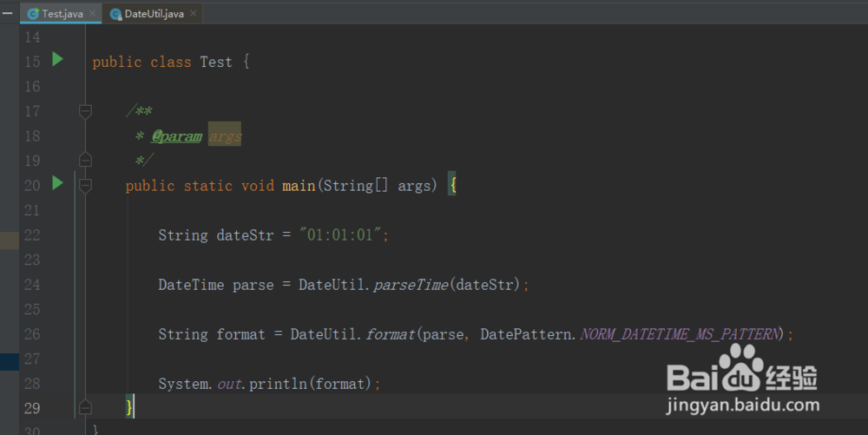Click the println call on line 28

[x=273, y=384]
